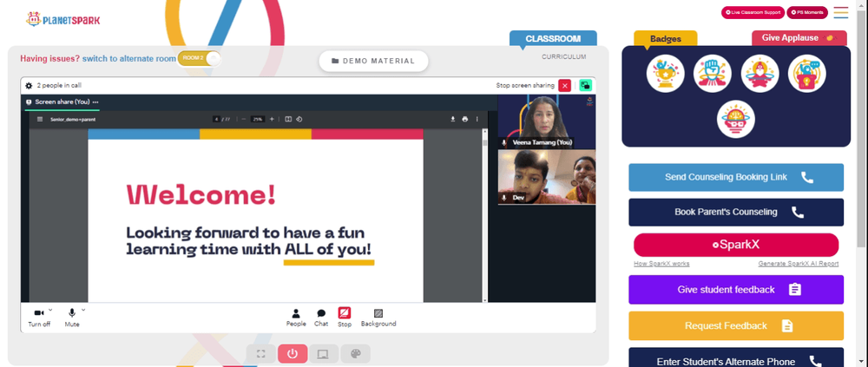Click the fullscreen expand icon
Viewport: 868px width, 367px height.
pos(260,354)
